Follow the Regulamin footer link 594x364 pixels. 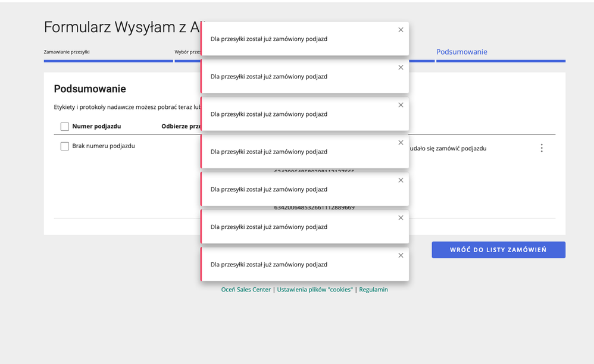coord(373,290)
